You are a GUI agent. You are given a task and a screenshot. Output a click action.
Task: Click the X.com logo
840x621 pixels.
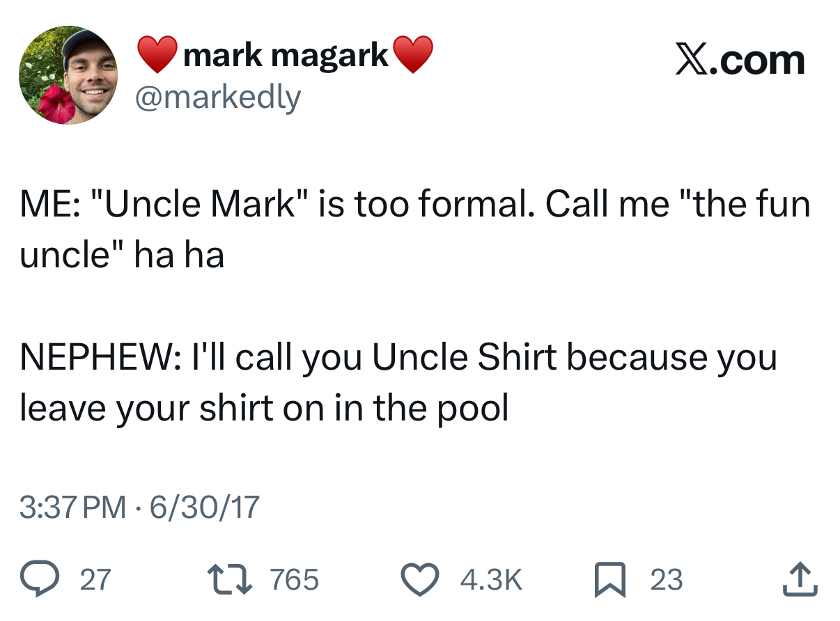[739, 61]
